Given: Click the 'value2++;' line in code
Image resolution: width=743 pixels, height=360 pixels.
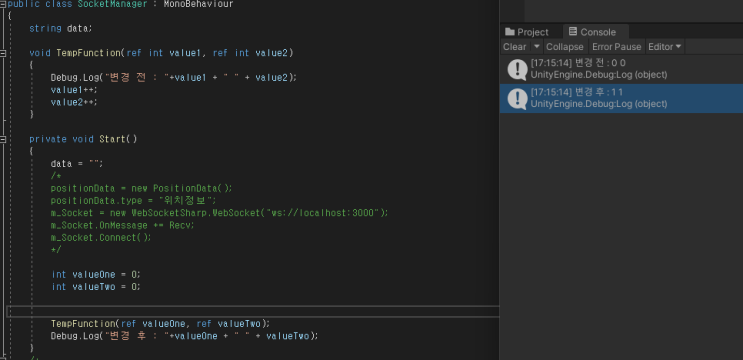Looking at the screenshot, I should coord(74,102).
